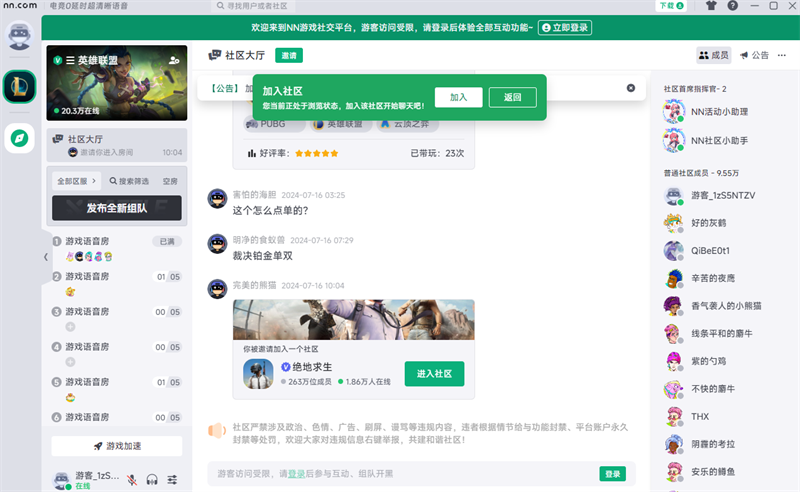Screen dimensions: 800x492
Task: Click 加入 to join the community
Action: point(459,97)
